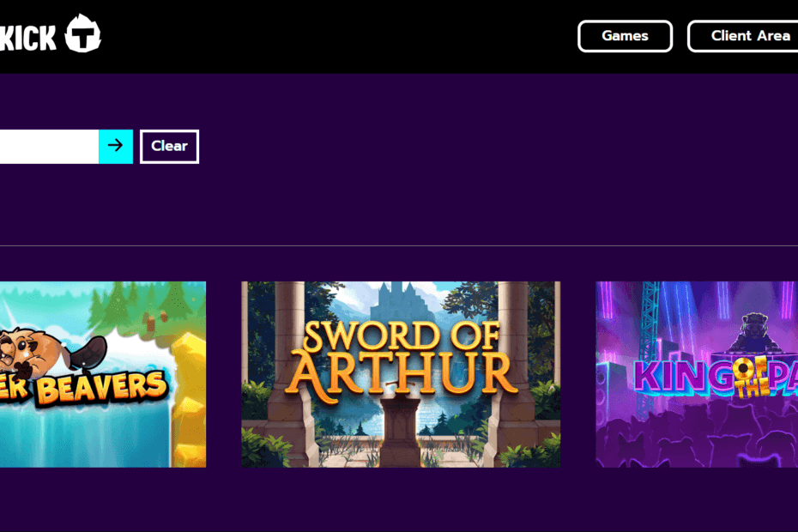
Task: Click the Thunderkick bull head logo icon
Action: [83, 33]
